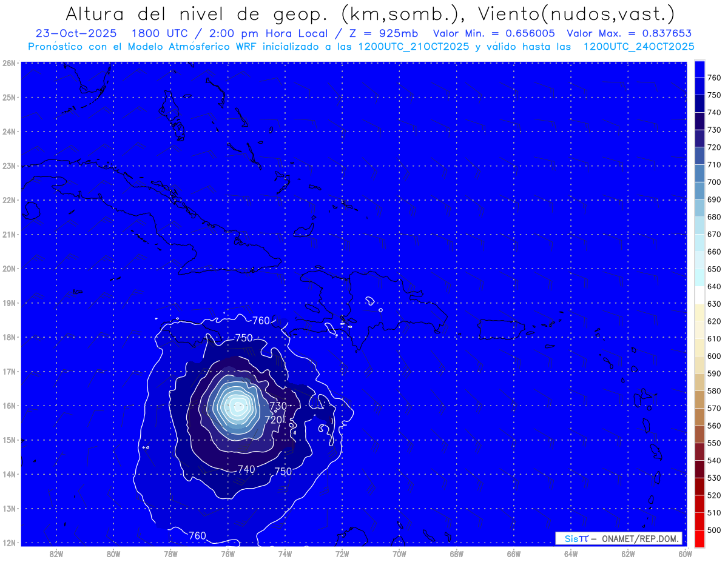Click the 570 value on the colorbar
This screenshot has width=728, height=562.
714,409
